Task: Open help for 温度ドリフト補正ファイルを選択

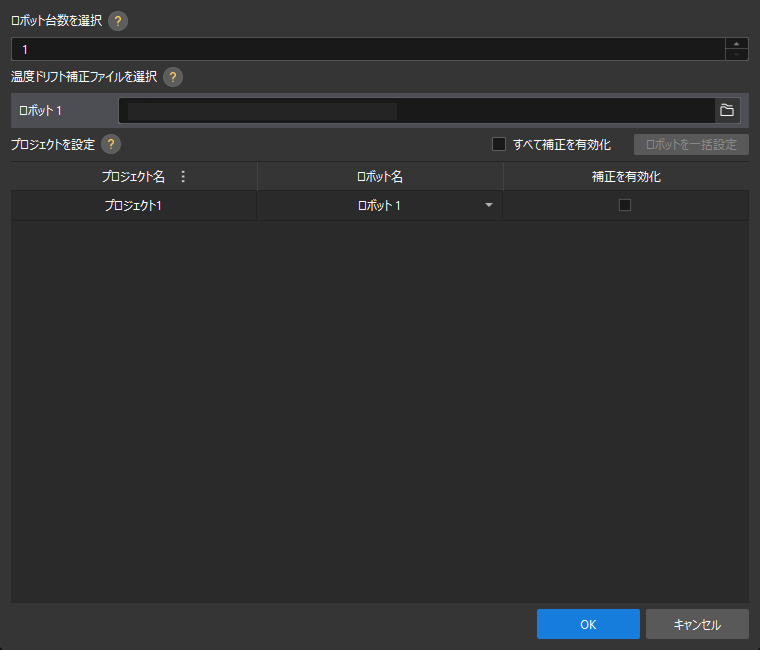Action: click(x=173, y=77)
